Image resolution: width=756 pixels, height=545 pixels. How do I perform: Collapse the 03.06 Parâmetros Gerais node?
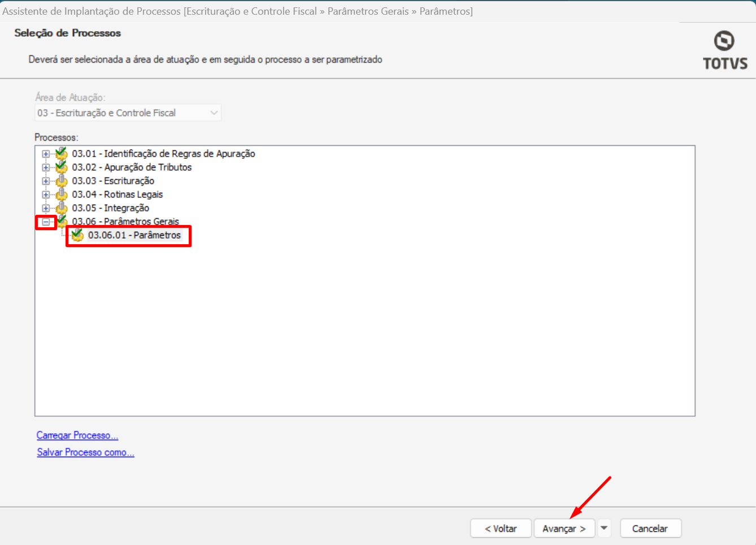click(x=46, y=222)
